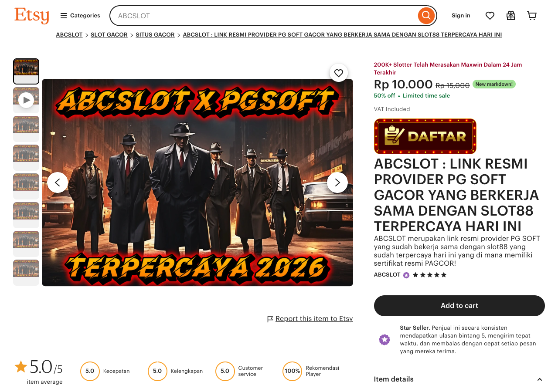This screenshot has width=558, height=392.
Task: Click SITUS GACOR breadcrumb
Action: [155, 35]
